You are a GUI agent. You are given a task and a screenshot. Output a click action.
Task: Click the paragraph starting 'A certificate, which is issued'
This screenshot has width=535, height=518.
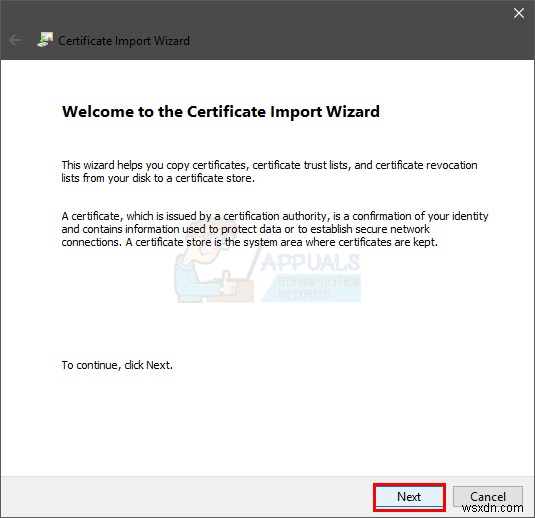pyautogui.click(x=275, y=229)
